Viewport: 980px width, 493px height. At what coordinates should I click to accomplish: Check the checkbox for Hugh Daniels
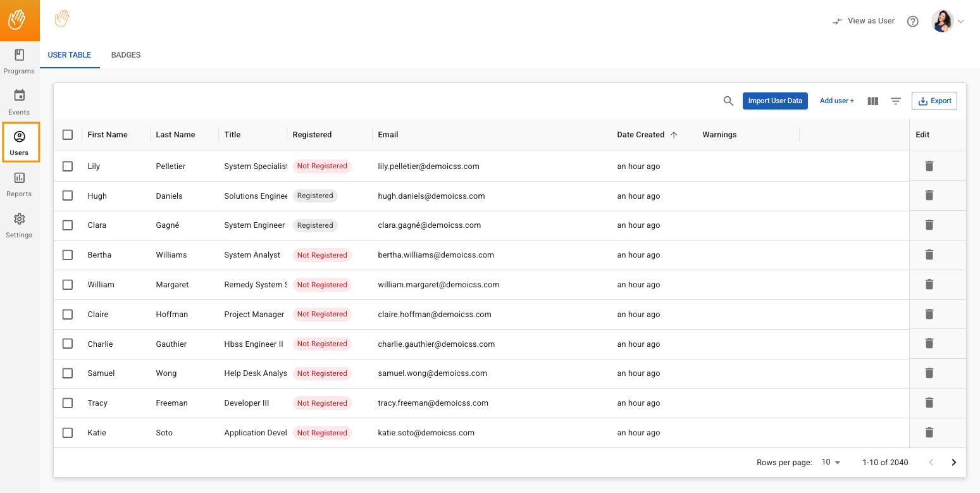pos(68,196)
